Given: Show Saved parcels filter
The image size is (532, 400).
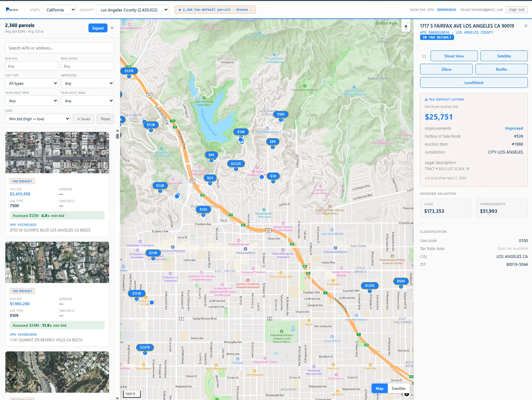Looking at the screenshot, I should 84,119.
